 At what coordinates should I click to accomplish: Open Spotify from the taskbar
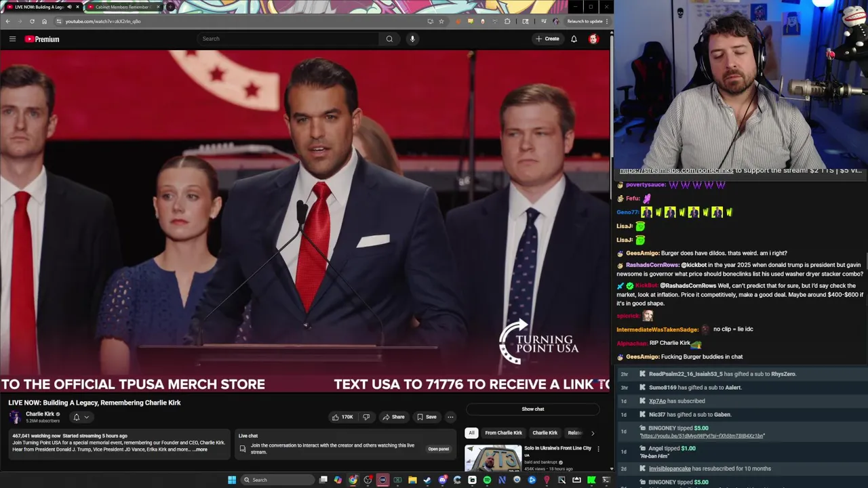point(487,480)
